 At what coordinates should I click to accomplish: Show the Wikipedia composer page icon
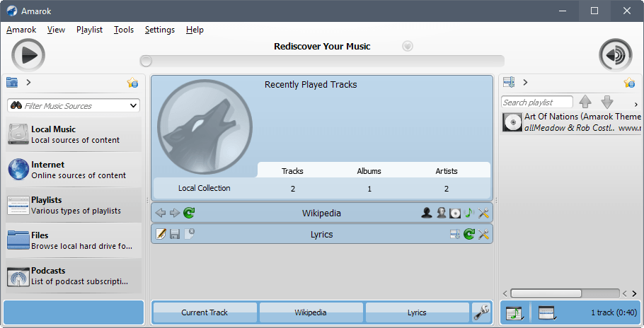tap(441, 213)
